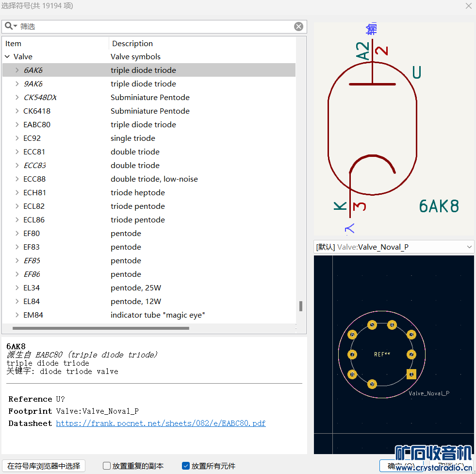Expand the ECC81 symbol entry
Screen dimensions: 476x474
click(x=17, y=152)
